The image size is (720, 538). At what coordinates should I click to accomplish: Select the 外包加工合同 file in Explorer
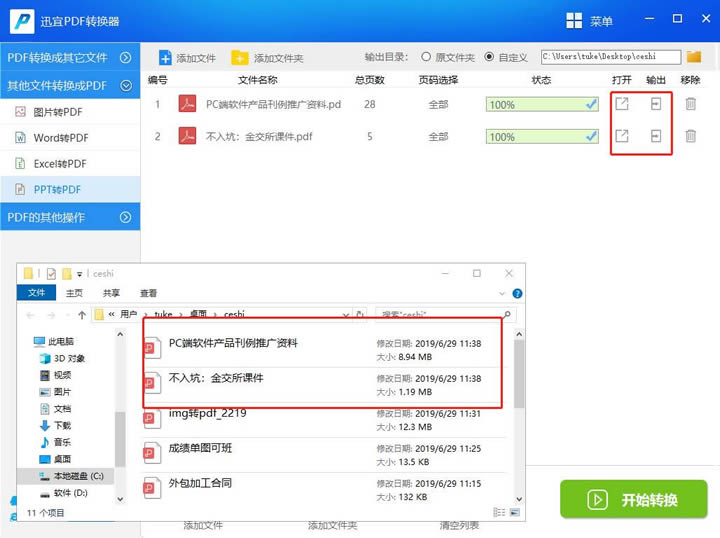point(324,489)
